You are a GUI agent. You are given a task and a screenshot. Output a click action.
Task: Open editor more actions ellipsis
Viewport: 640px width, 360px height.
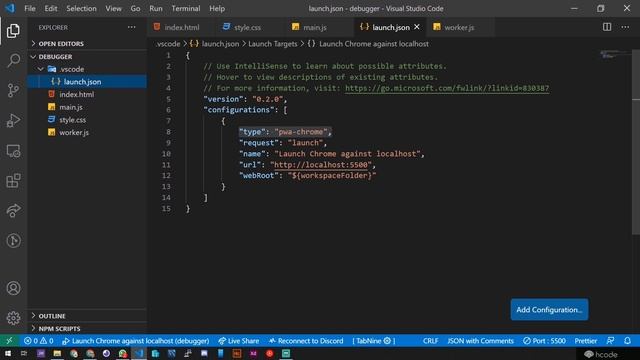pos(625,27)
